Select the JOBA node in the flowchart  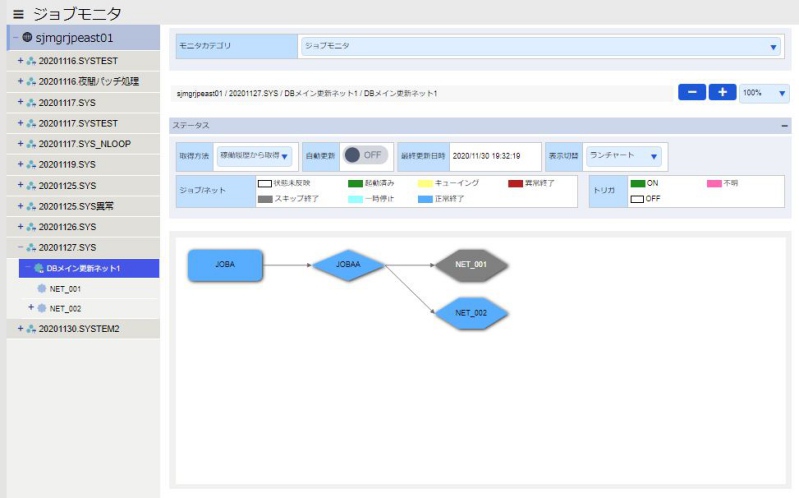pyautogui.click(x=225, y=265)
